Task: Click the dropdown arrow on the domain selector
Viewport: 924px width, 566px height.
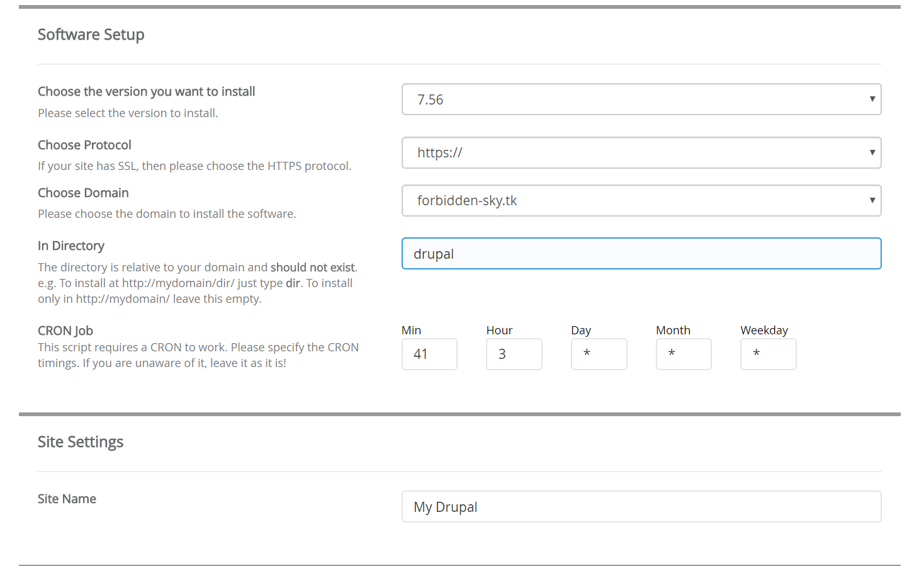Action: click(x=872, y=200)
